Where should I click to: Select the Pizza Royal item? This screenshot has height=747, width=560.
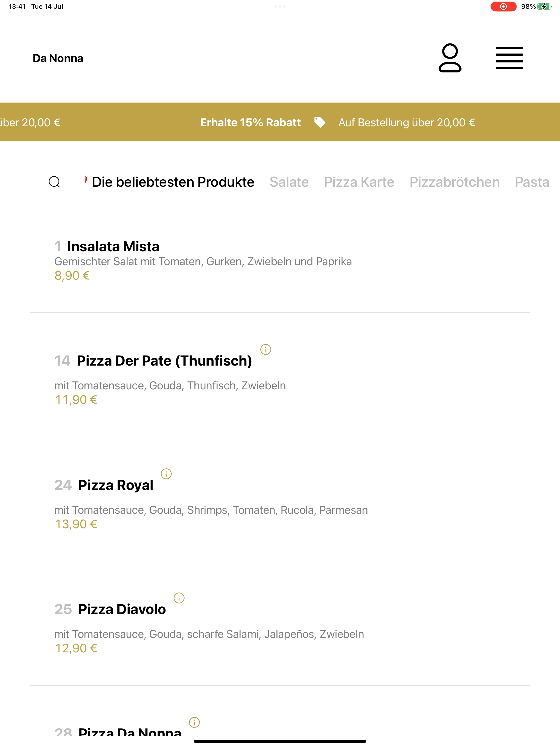(x=280, y=499)
